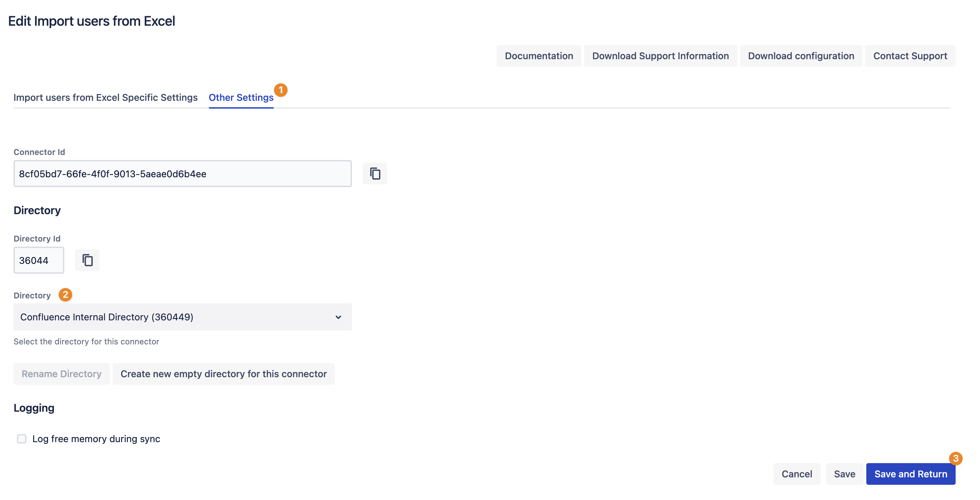Click the Directory dropdown chevron arrow

[338, 317]
